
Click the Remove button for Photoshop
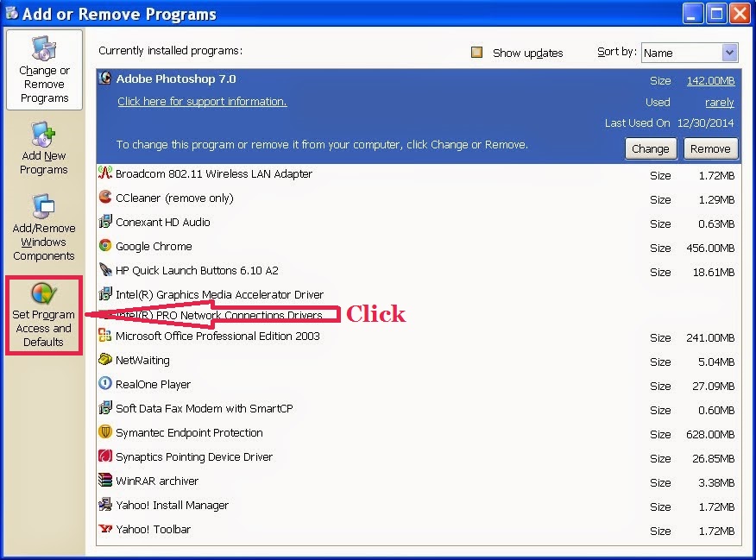[710, 149]
